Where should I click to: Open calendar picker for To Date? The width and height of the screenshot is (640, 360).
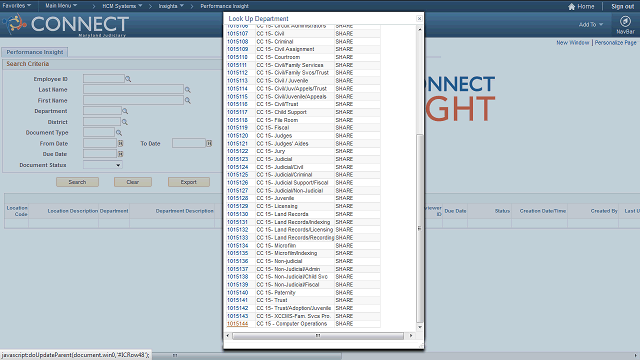click(x=209, y=143)
